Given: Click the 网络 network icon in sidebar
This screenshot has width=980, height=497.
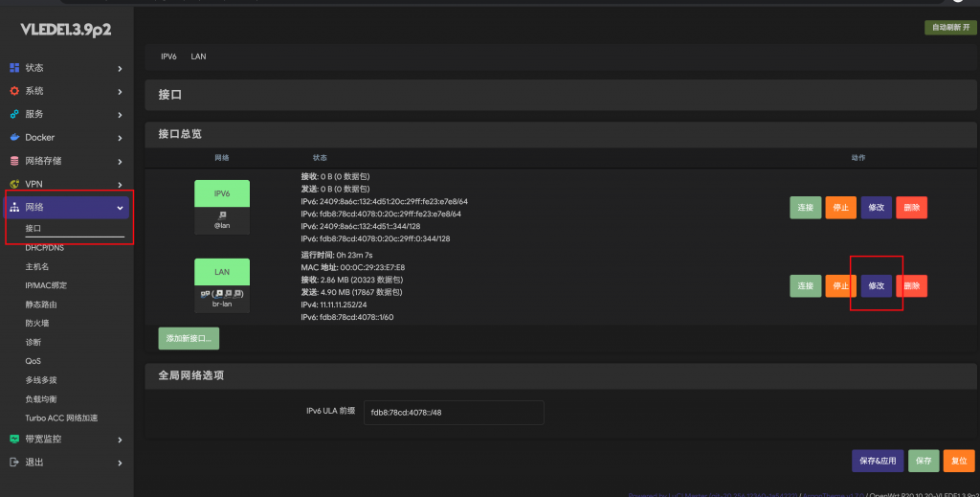Looking at the screenshot, I should click(14, 207).
